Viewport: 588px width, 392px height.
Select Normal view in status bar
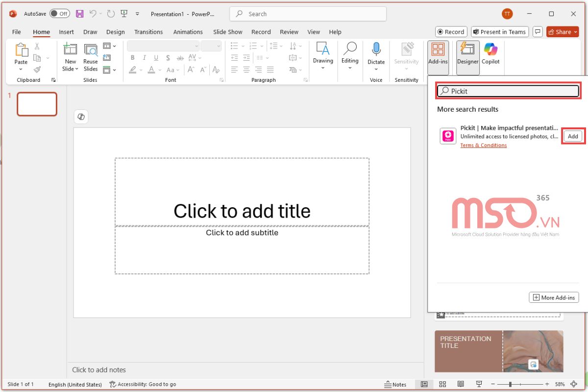pyautogui.click(x=424, y=384)
